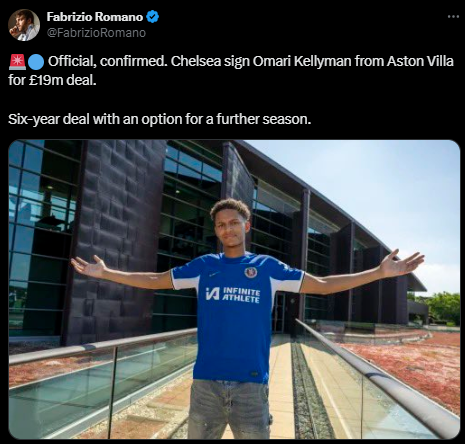The image size is (465, 444).
Task: Click the grey jeans in the photo
Action: 229,409
